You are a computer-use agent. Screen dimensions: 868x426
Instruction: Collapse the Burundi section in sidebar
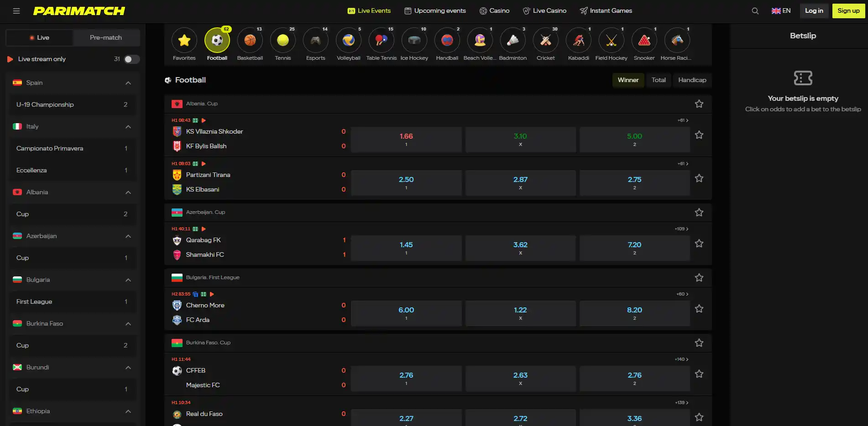pos(128,368)
